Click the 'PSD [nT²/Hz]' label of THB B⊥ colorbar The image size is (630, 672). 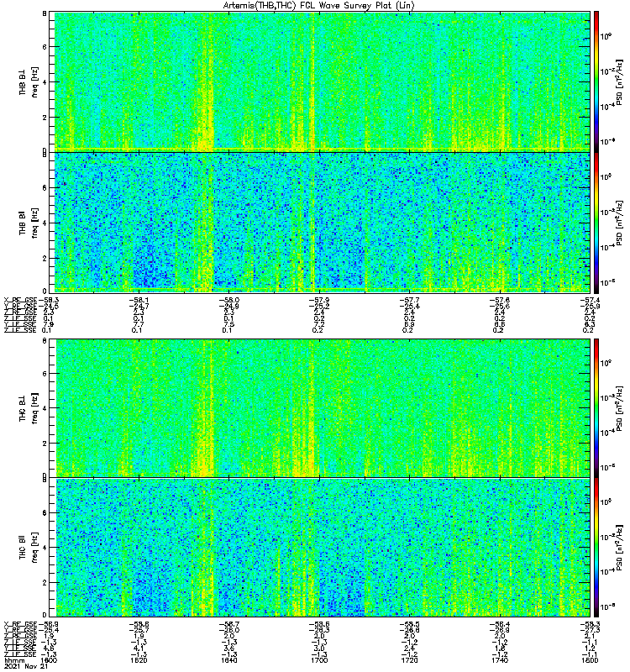[x=620, y=81]
